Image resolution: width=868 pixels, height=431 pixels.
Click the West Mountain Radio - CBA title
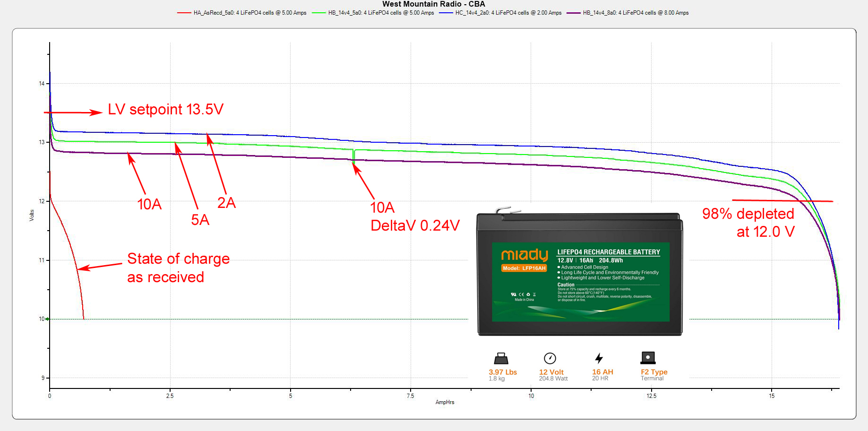433,4
